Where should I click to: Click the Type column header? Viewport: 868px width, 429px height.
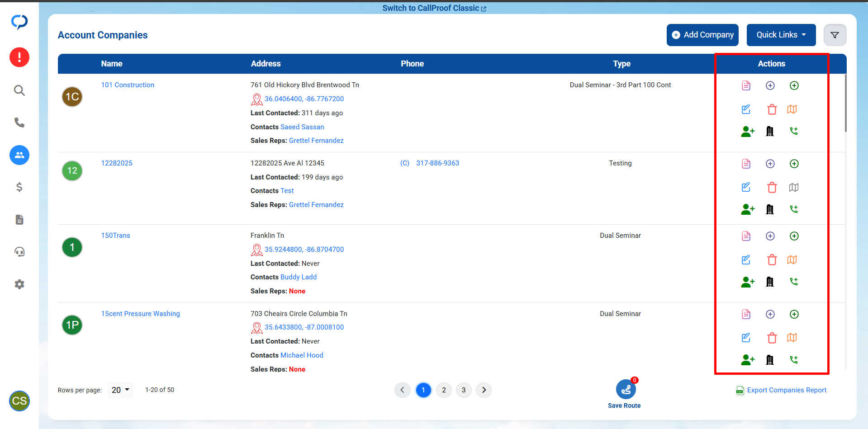tap(621, 64)
